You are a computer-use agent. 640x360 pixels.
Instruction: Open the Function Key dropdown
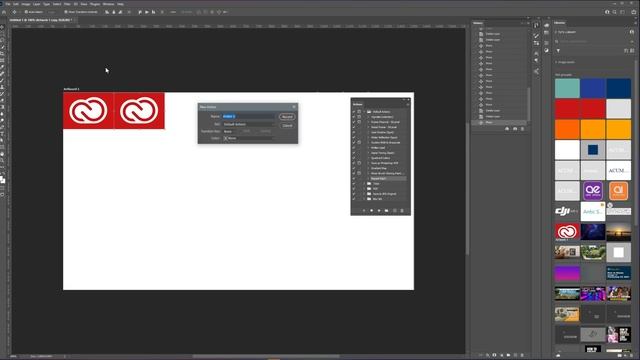tap(229, 131)
